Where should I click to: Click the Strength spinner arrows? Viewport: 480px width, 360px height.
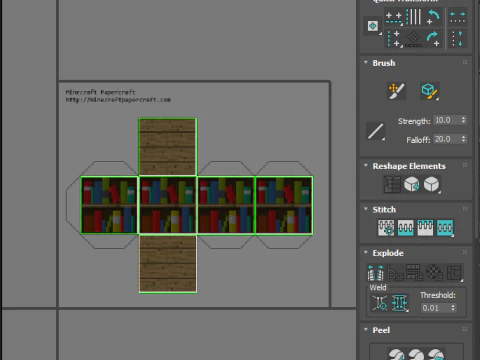[x=463, y=120]
